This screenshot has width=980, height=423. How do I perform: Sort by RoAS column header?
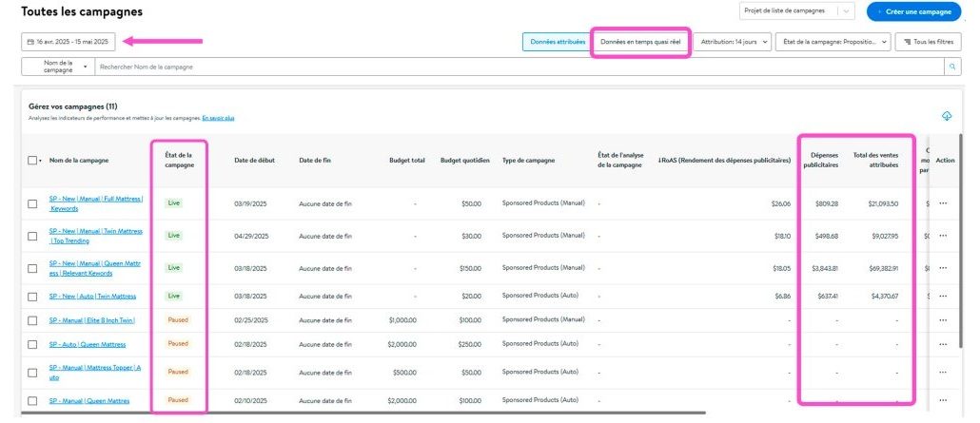[x=724, y=161]
